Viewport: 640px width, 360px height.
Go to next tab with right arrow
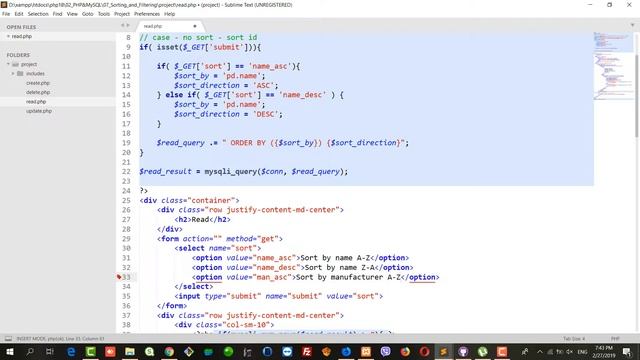tap(128, 25)
